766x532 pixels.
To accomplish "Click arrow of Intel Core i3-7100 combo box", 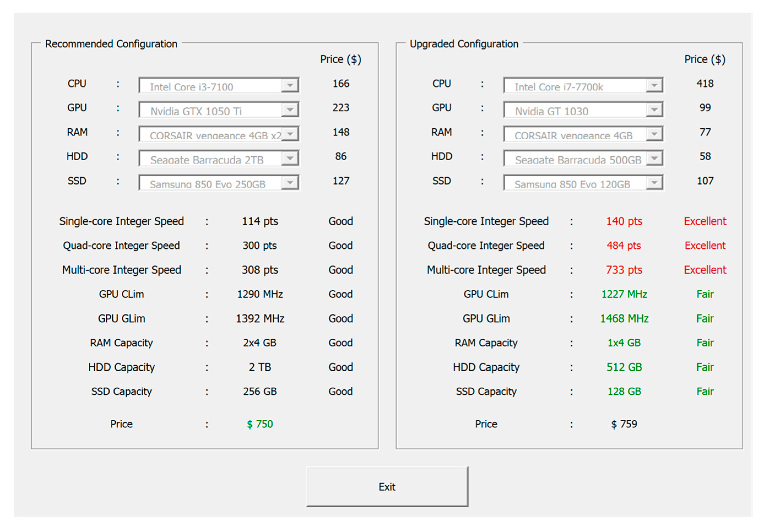I will [x=290, y=86].
